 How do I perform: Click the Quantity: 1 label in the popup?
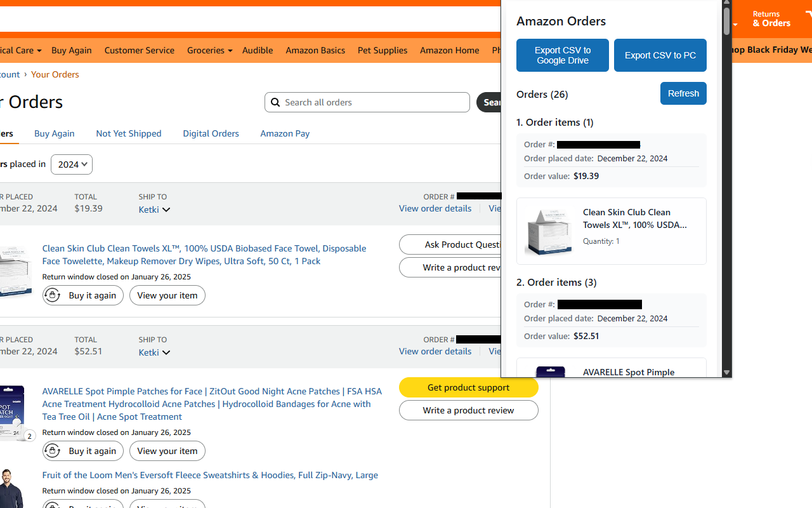coord(601,241)
